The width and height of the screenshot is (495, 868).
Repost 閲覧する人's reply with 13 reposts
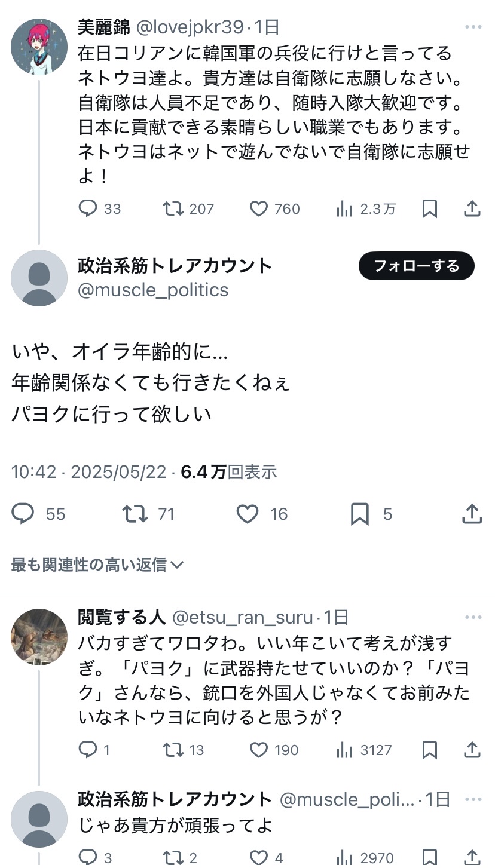[x=173, y=750]
